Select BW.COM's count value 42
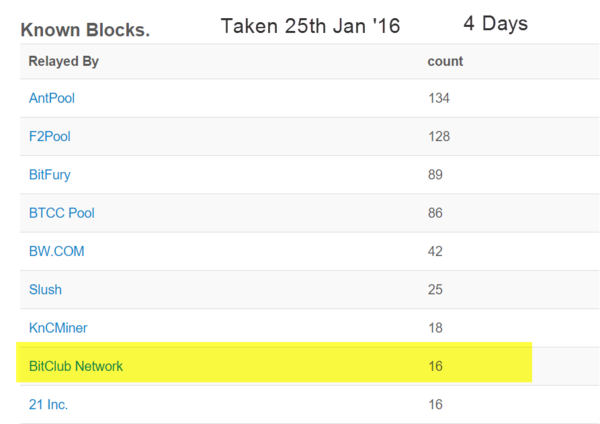This screenshot has width=600, height=424. pyautogui.click(x=435, y=251)
